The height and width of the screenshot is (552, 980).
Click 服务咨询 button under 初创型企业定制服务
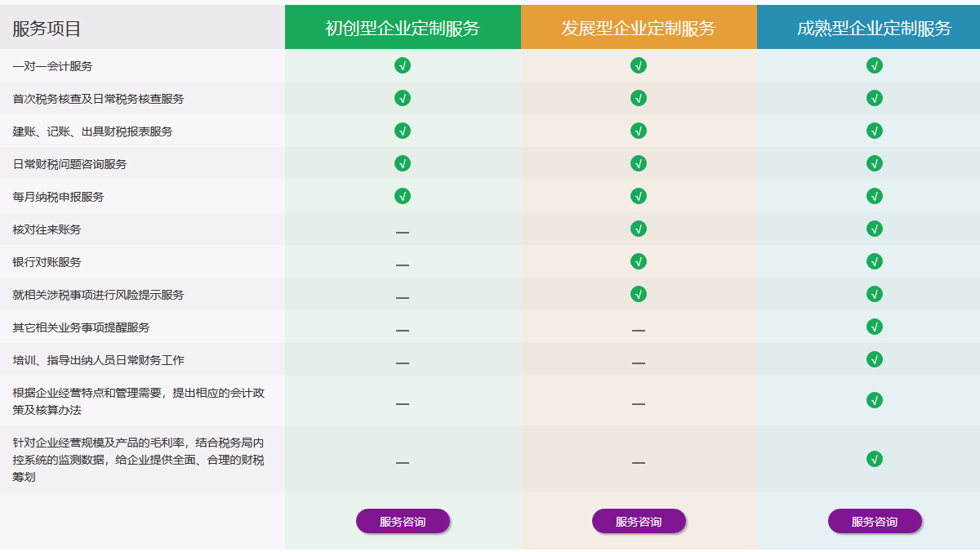(403, 521)
